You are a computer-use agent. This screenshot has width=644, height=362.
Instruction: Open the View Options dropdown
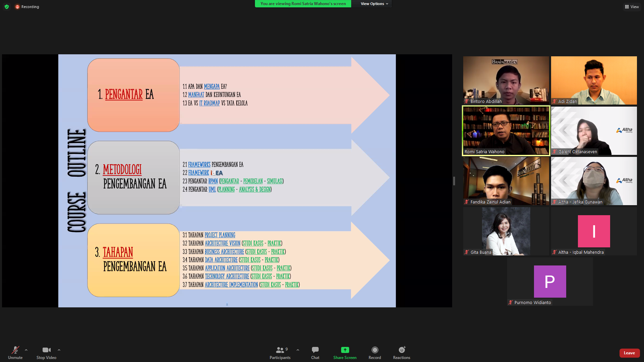coord(374,4)
